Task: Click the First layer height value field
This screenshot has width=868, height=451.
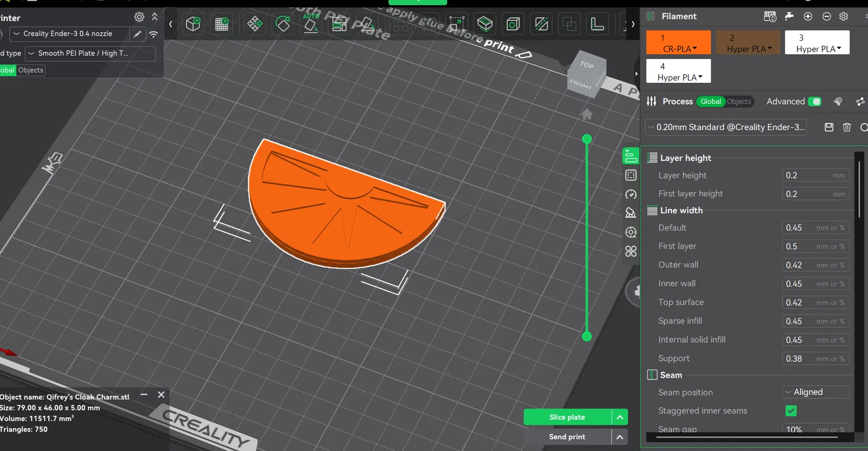Action: [x=815, y=194]
